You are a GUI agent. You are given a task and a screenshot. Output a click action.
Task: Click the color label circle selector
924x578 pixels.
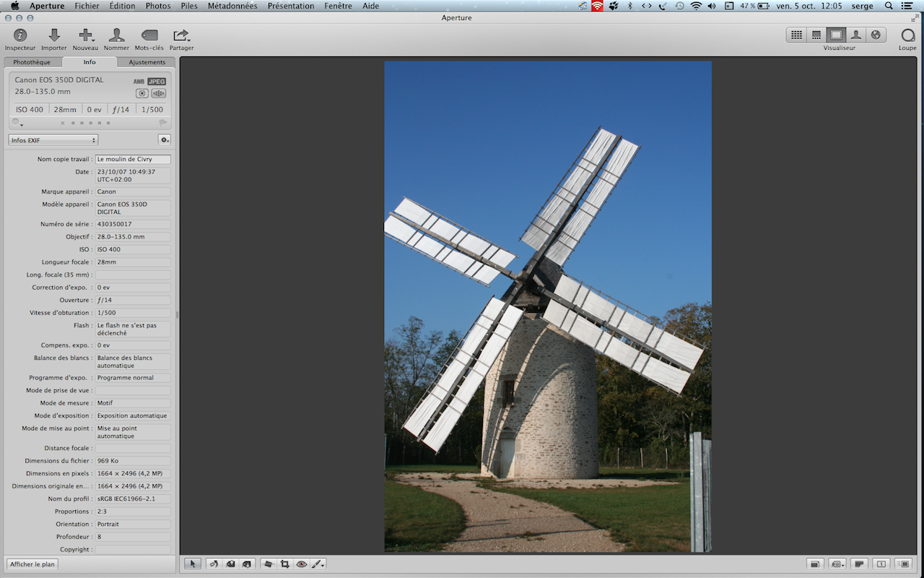tap(17, 123)
